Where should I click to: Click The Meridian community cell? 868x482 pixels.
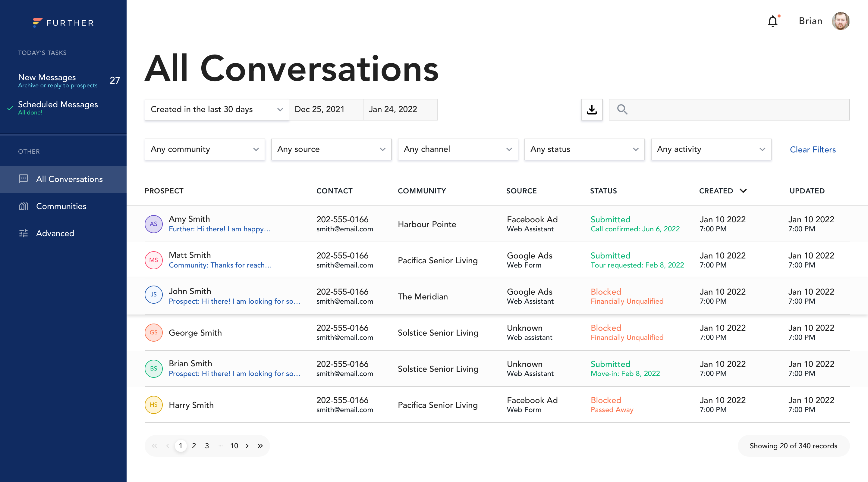coord(423,296)
